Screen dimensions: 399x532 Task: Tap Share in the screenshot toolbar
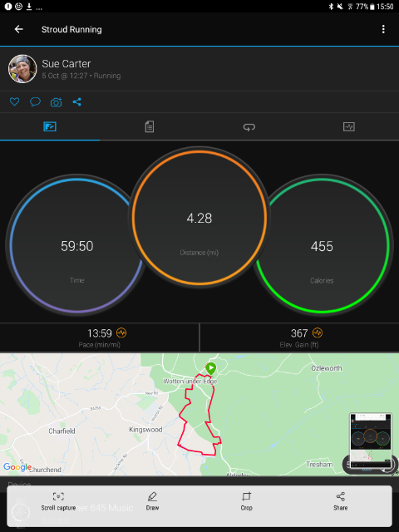[x=340, y=501]
